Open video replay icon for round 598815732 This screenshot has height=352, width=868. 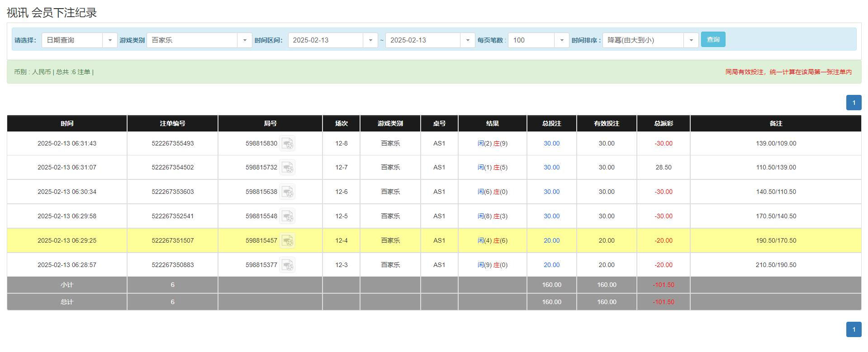click(x=287, y=168)
